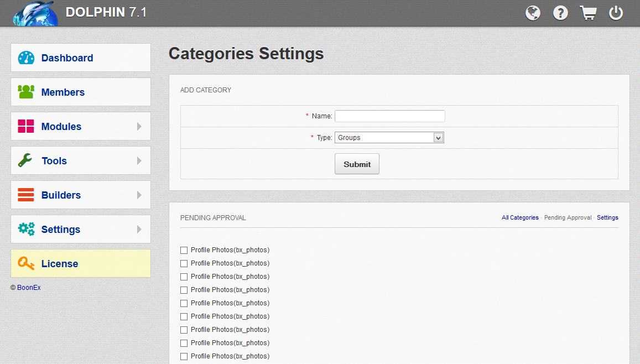Select the fifth Profile Photos checkbox
Screen dimensions: 640x364
pos(184,304)
